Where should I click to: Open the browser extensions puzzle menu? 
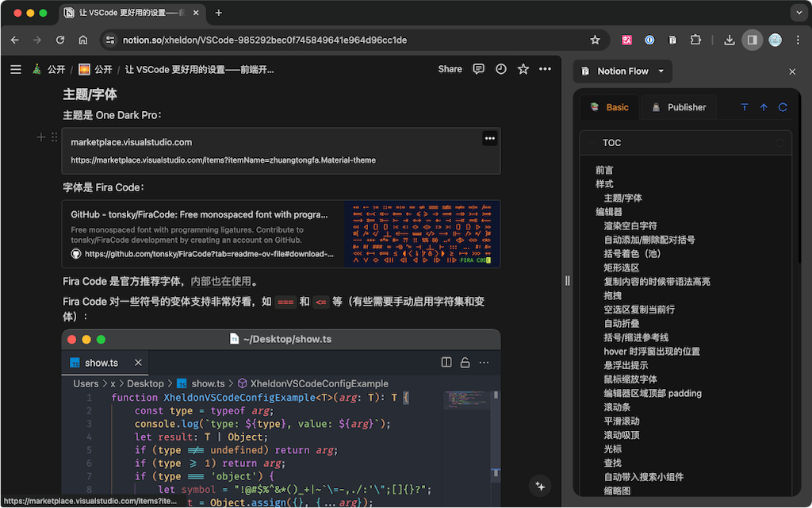point(695,40)
